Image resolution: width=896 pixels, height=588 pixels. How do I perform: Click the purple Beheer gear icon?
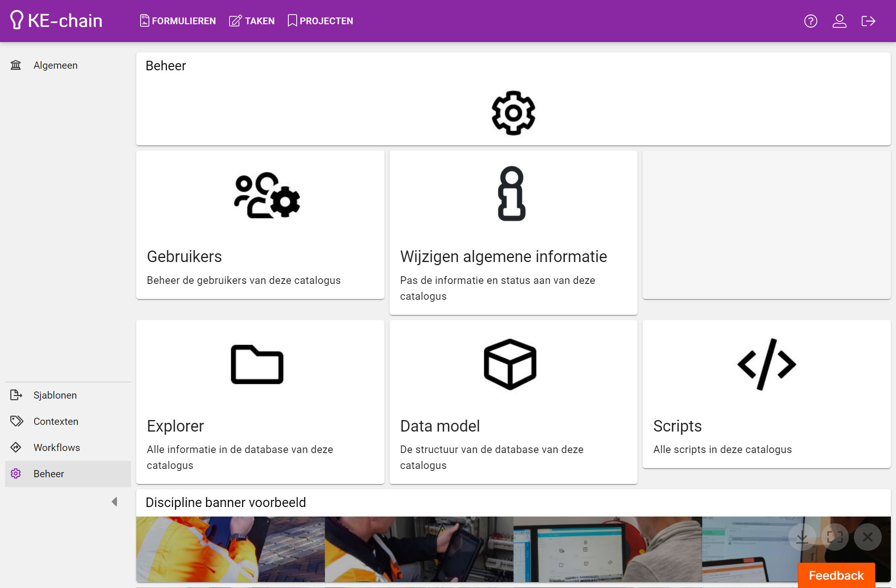click(x=16, y=474)
